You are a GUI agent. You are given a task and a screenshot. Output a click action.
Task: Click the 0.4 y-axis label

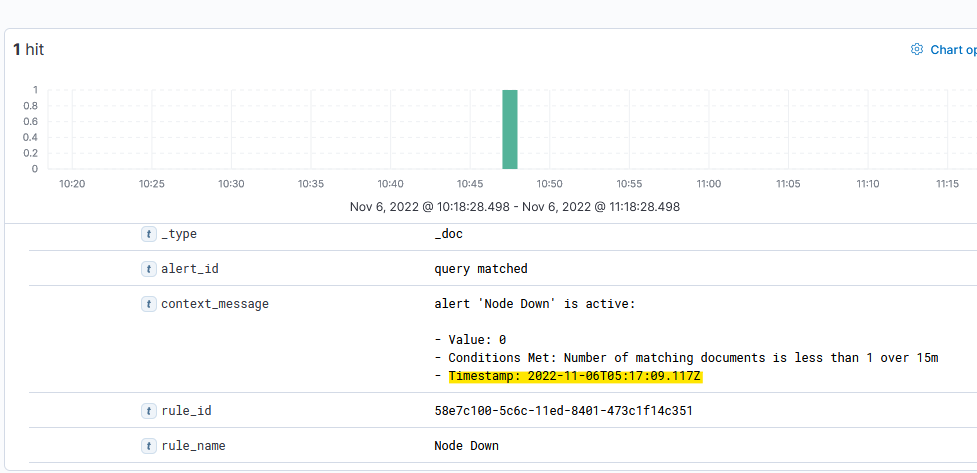31,138
